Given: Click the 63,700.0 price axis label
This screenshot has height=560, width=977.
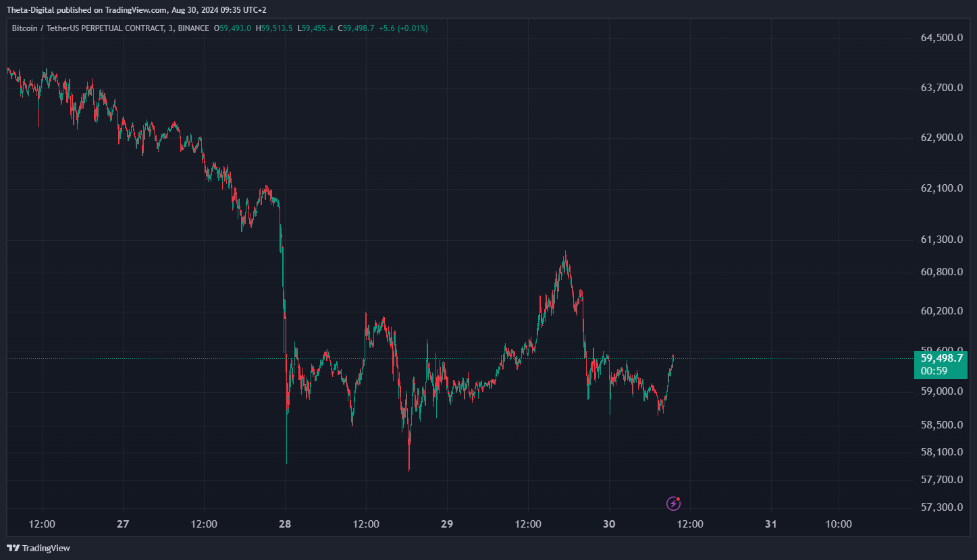Looking at the screenshot, I should [x=941, y=88].
